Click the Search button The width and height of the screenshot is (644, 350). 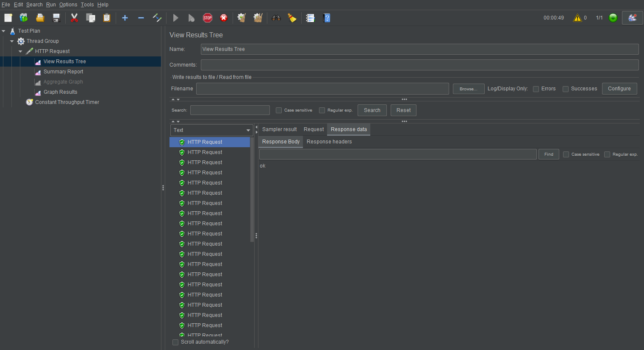(372, 110)
